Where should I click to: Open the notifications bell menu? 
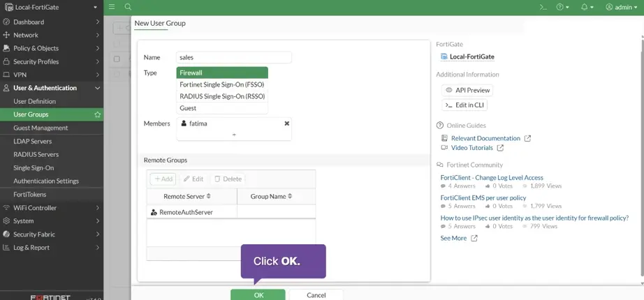587,7
